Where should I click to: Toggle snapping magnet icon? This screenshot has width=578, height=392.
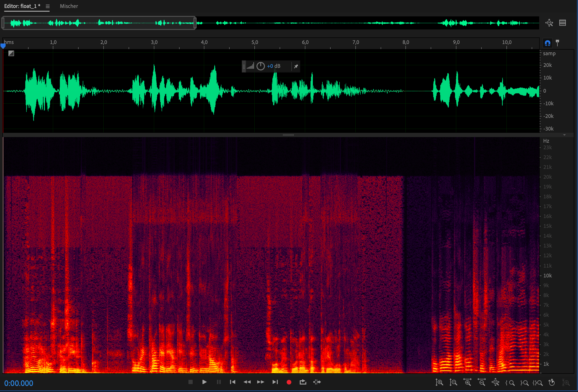click(547, 43)
